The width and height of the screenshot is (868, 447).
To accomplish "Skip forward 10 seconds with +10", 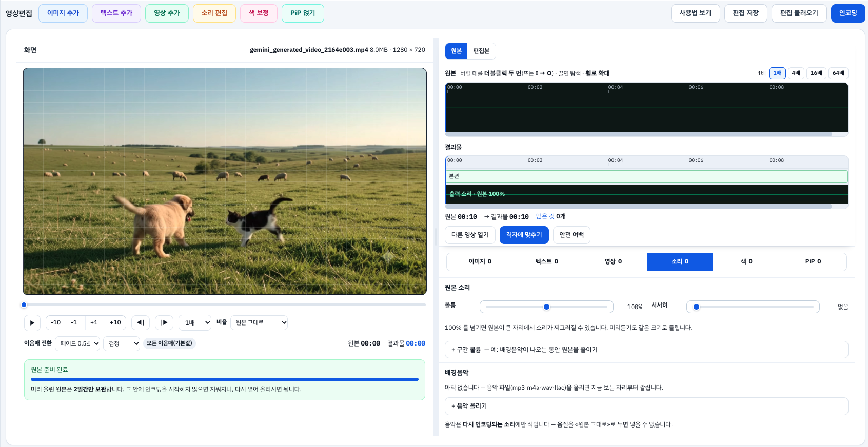I will (x=115, y=323).
